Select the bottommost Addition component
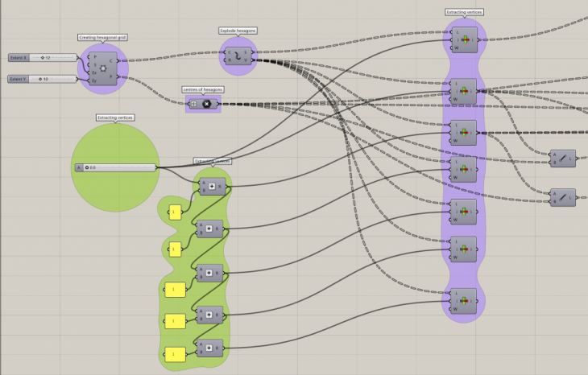588x375 pixels. pos(210,348)
